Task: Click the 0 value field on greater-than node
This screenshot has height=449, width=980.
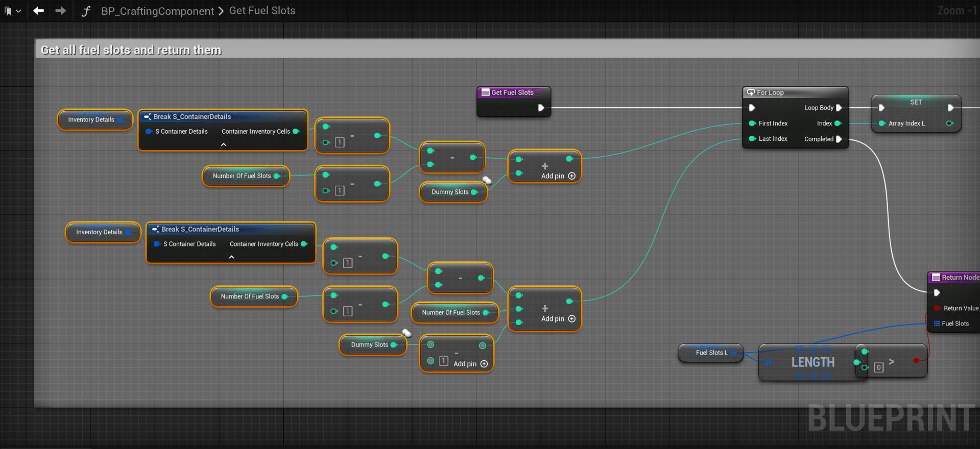Action: [878, 367]
